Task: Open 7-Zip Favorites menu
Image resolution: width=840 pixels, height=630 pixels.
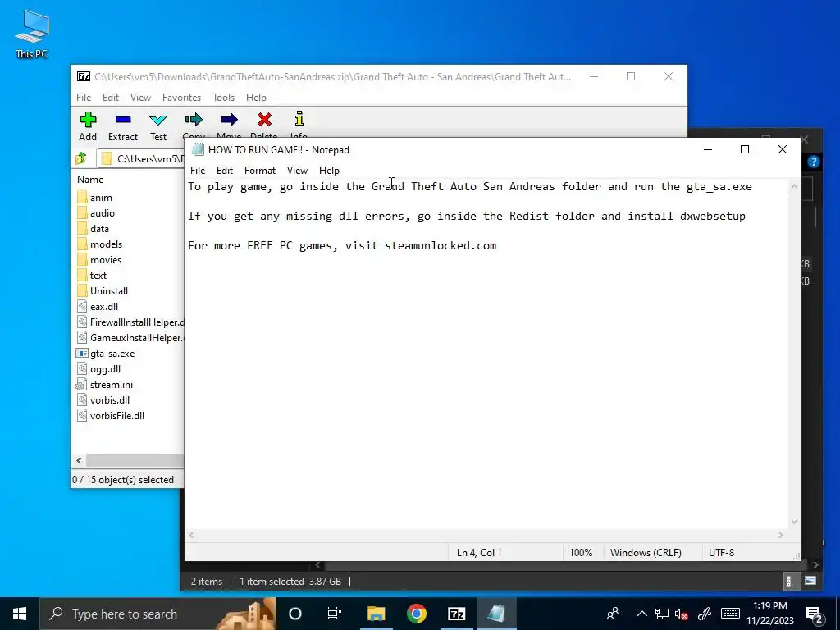Action: [181, 98]
